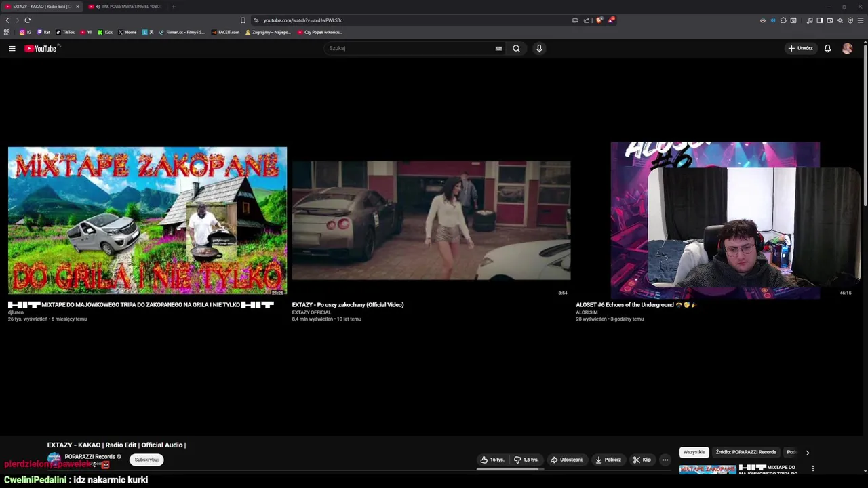
Task: Open the Filman.cc bookmark
Action: [x=182, y=32]
